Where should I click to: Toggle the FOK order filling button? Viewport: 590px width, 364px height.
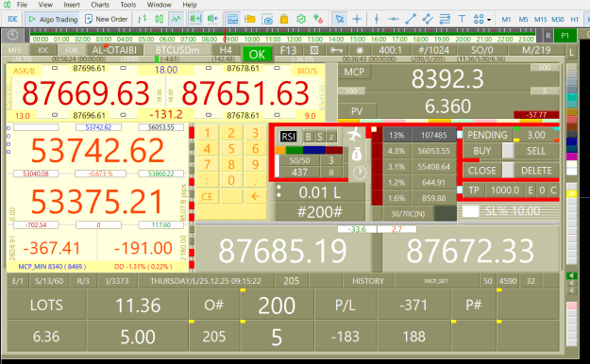coord(71,50)
